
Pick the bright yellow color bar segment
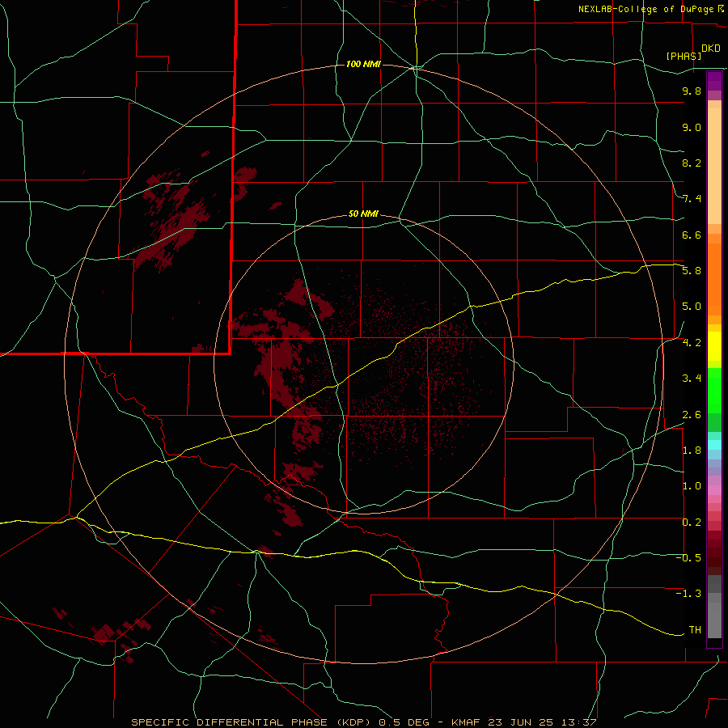pos(714,346)
